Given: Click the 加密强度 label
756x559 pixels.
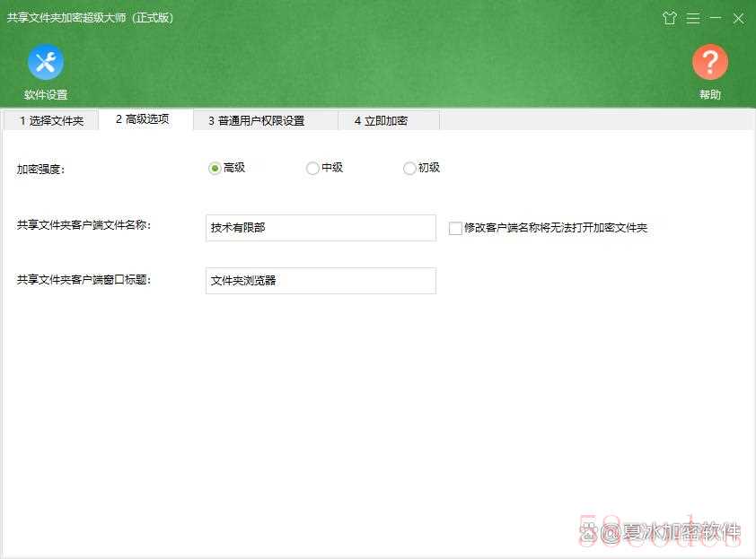Looking at the screenshot, I should point(41,169).
